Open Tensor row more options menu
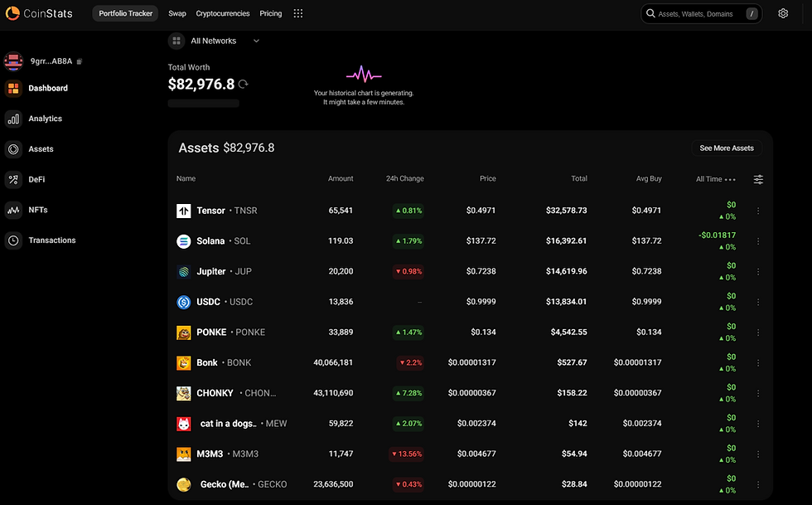The height and width of the screenshot is (505, 812). click(758, 211)
